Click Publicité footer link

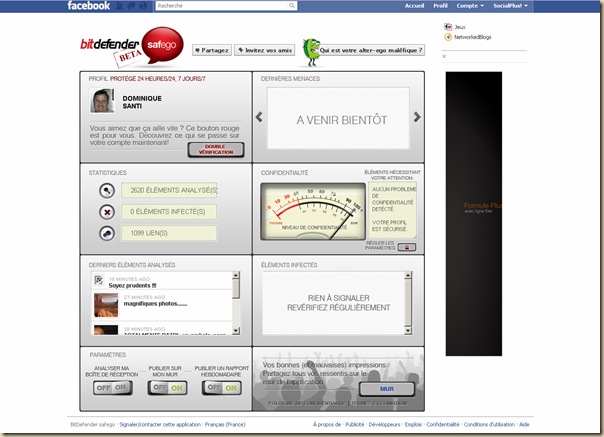point(355,424)
